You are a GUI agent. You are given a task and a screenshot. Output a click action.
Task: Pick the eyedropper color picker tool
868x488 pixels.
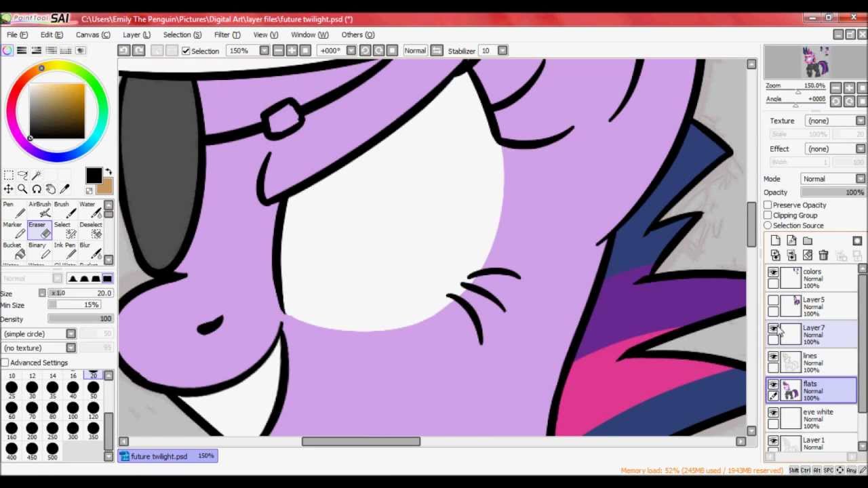click(65, 189)
